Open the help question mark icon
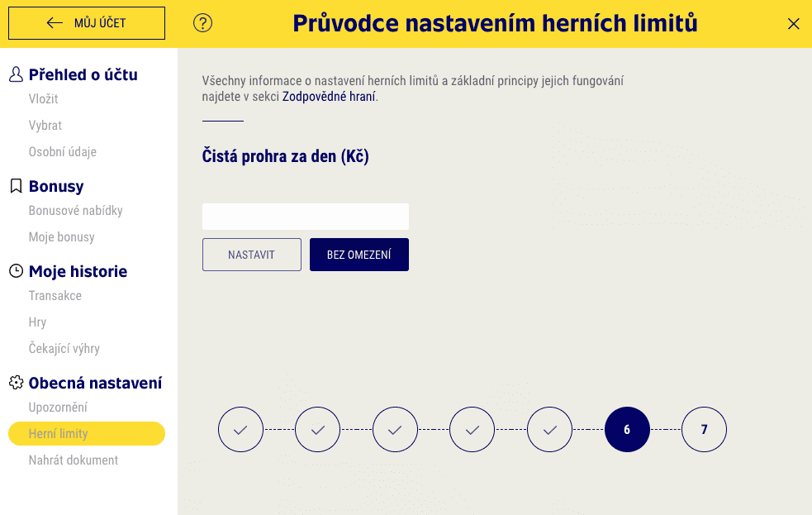812x515 pixels. tap(202, 23)
